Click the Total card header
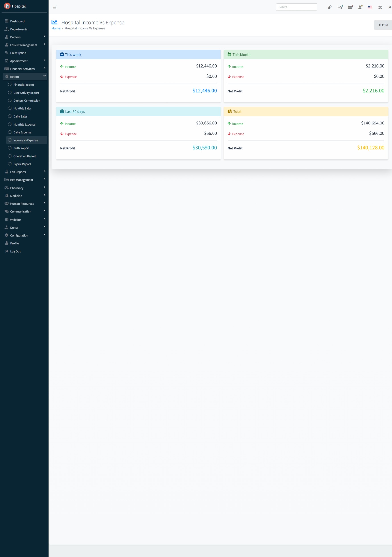The height and width of the screenshot is (557, 392). (306, 111)
